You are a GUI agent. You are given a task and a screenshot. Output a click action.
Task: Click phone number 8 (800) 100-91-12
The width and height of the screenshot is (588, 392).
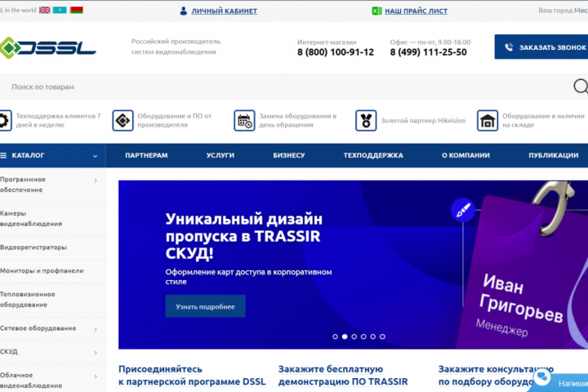336,52
